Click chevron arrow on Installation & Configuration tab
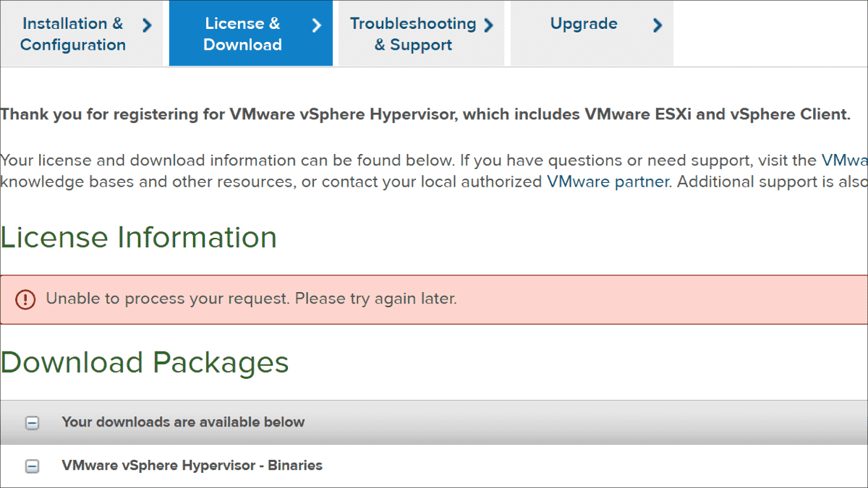868x488 pixels. [x=147, y=24]
